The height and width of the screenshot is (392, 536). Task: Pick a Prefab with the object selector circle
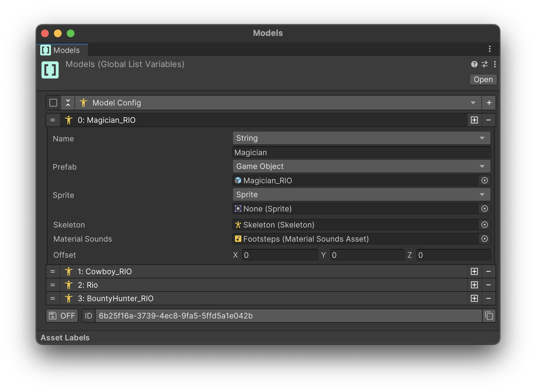point(484,181)
